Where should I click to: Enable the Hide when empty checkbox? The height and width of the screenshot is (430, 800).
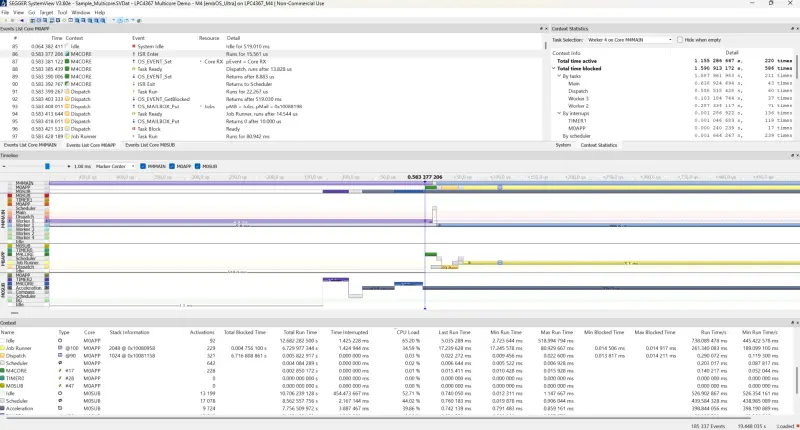click(x=680, y=40)
